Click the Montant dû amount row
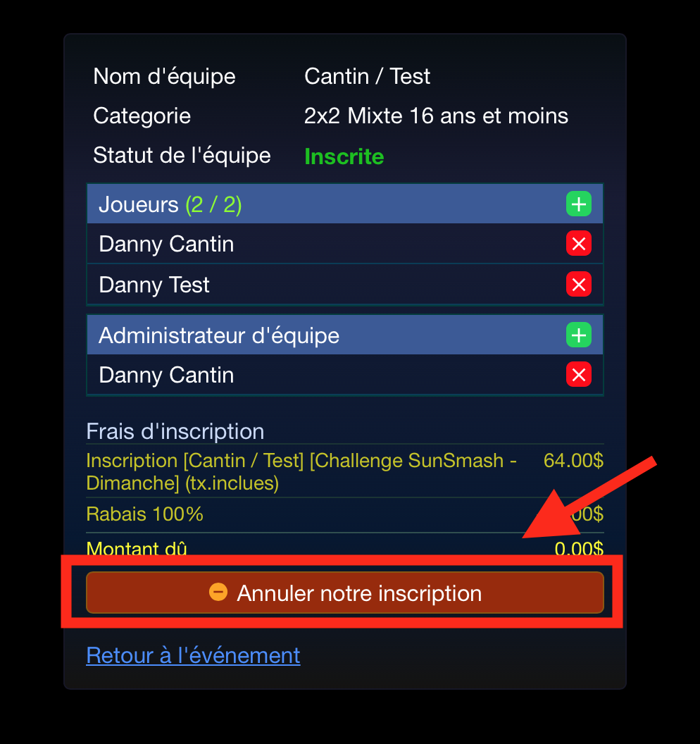 click(x=345, y=548)
